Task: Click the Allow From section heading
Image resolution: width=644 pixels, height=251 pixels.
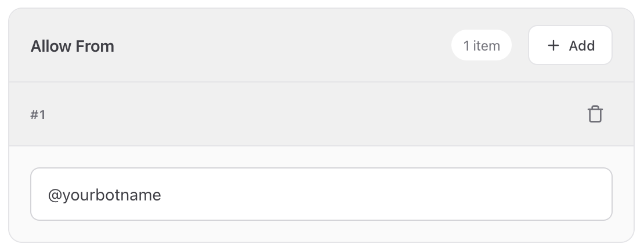Action: click(x=73, y=46)
